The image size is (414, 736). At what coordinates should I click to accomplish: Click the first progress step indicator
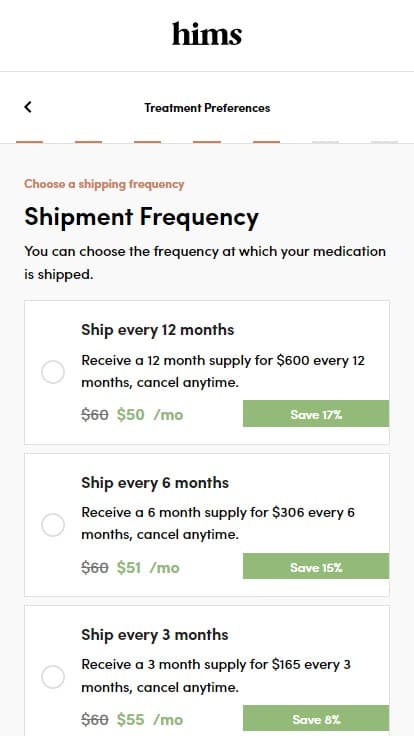tap(30, 142)
